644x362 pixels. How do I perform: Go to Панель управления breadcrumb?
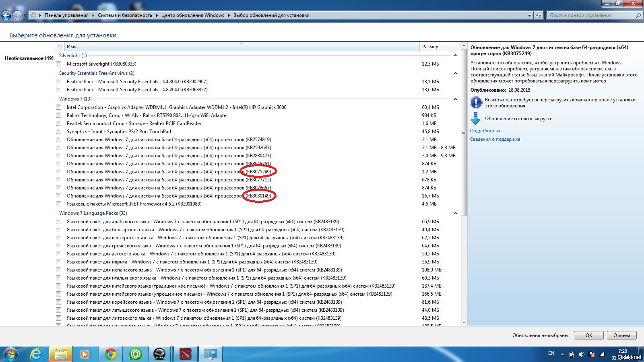click(66, 15)
